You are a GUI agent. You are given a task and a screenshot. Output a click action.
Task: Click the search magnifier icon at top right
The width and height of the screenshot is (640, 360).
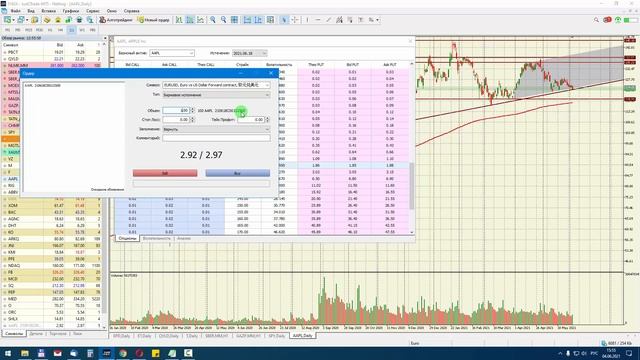(596, 20)
